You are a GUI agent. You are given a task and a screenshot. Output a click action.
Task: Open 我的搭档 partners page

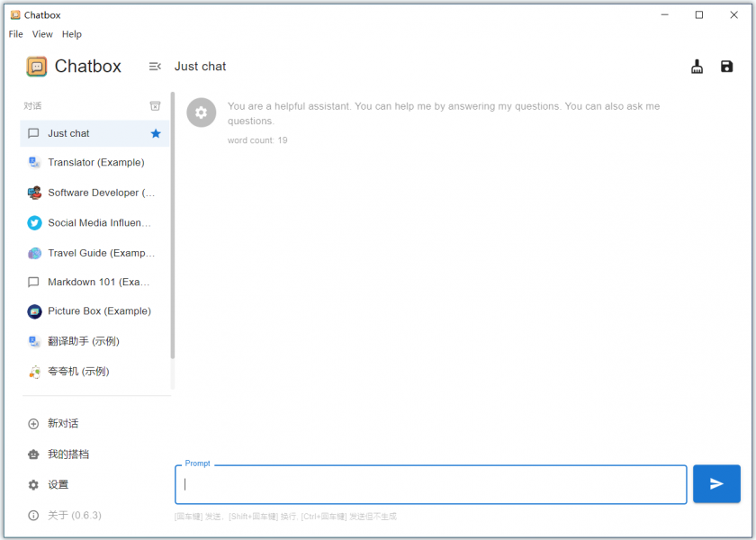coord(68,454)
